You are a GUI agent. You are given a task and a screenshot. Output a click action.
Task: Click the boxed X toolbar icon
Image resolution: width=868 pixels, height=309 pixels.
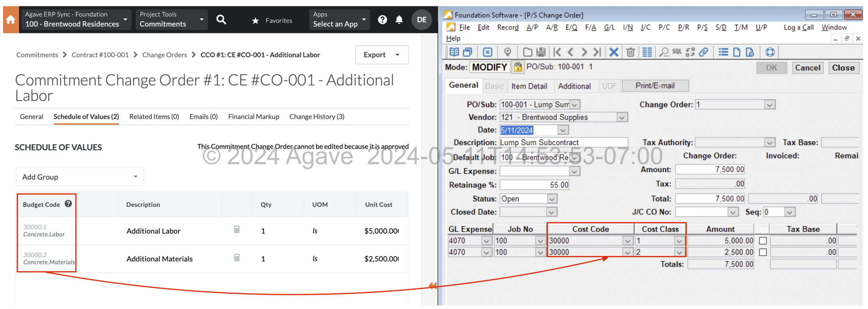[x=488, y=52]
